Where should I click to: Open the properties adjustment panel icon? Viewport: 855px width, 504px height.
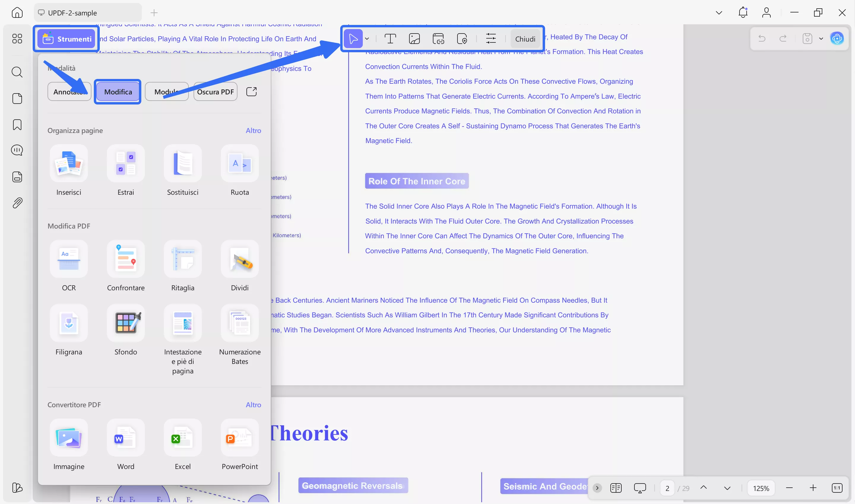pyautogui.click(x=491, y=38)
